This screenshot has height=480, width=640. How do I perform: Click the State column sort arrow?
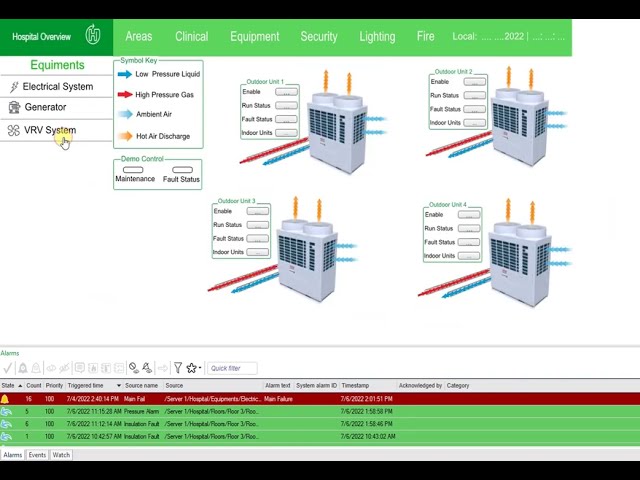point(20,386)
